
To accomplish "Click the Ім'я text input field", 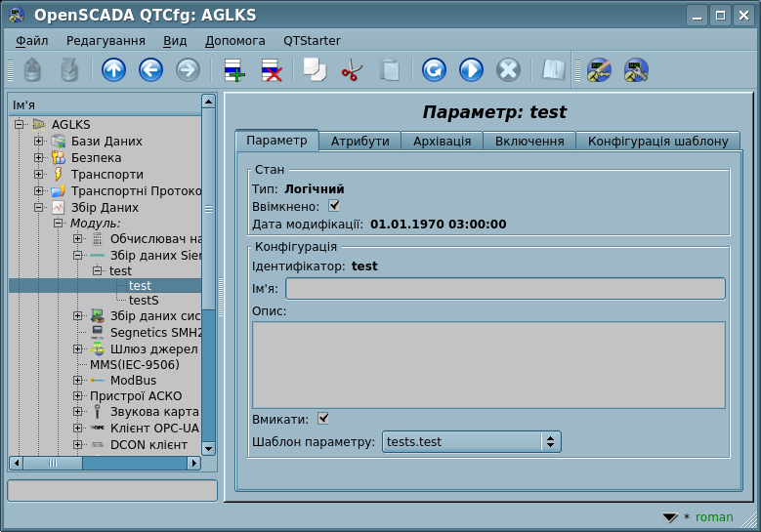I will 504,288.
